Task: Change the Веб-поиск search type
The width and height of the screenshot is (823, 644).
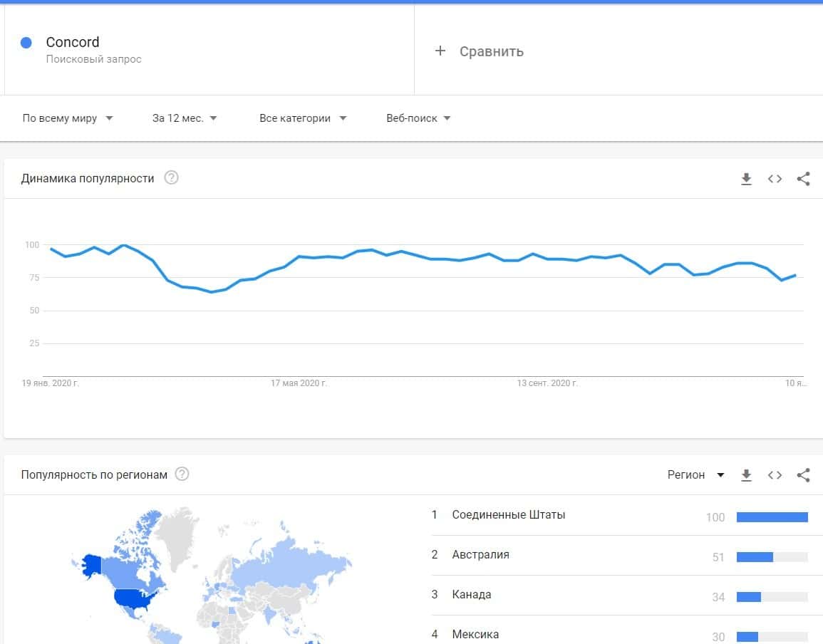Action: (418, 118)
